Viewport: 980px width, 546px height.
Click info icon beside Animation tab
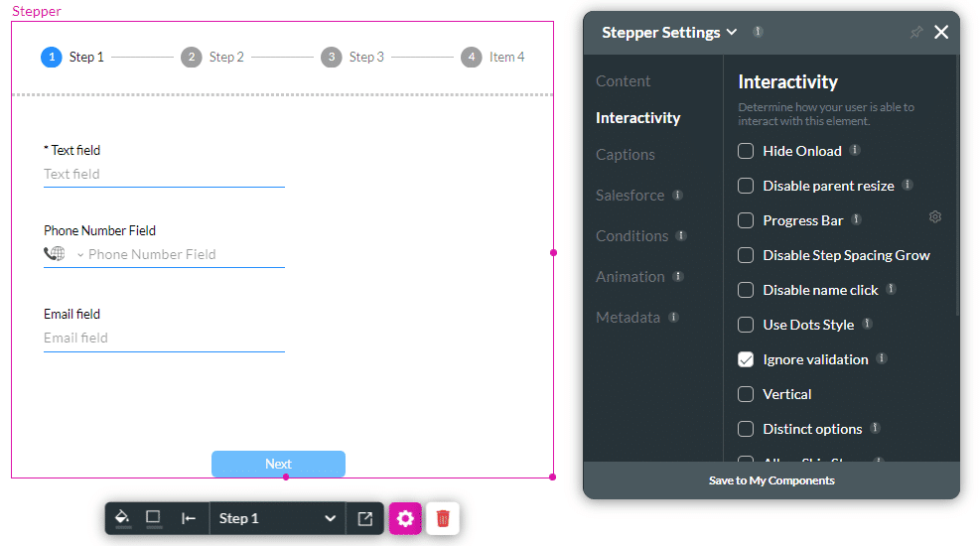tap(678, 276)
